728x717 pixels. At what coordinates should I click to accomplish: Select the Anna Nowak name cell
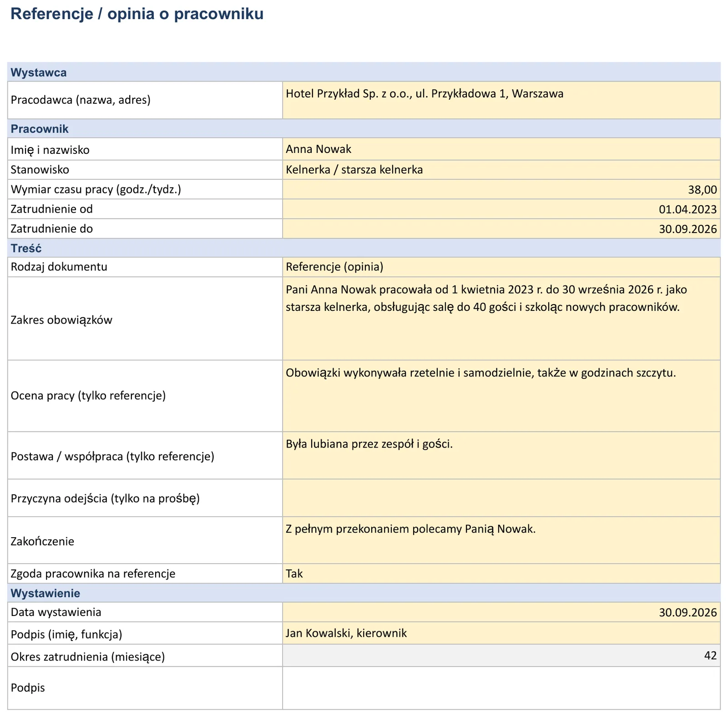(501, 149)
